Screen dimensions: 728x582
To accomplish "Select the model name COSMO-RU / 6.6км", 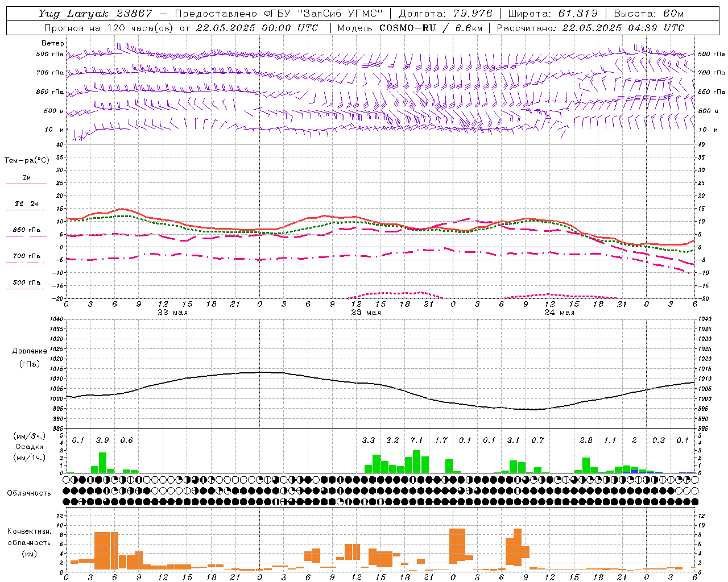I will (x=431, y=28).
